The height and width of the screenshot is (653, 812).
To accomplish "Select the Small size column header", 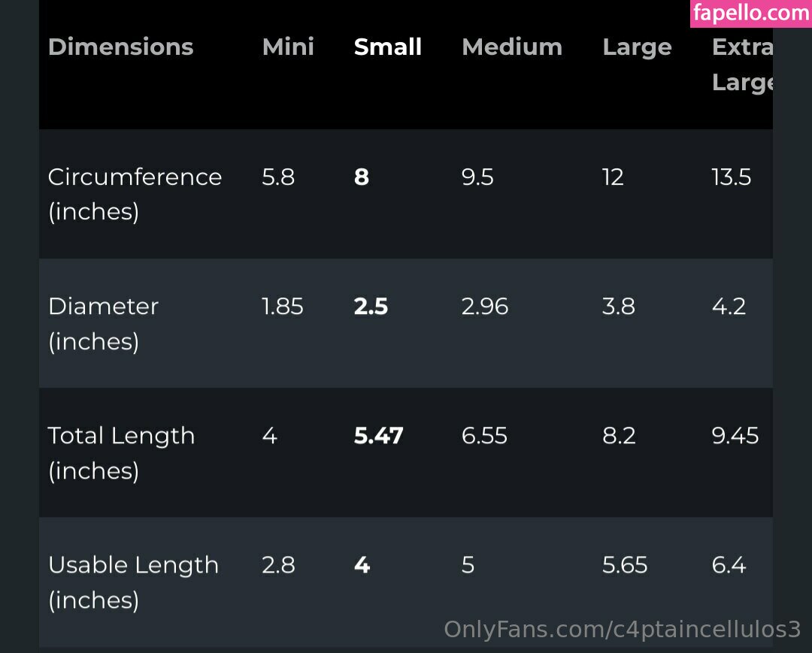I will [x=387, y=47].
